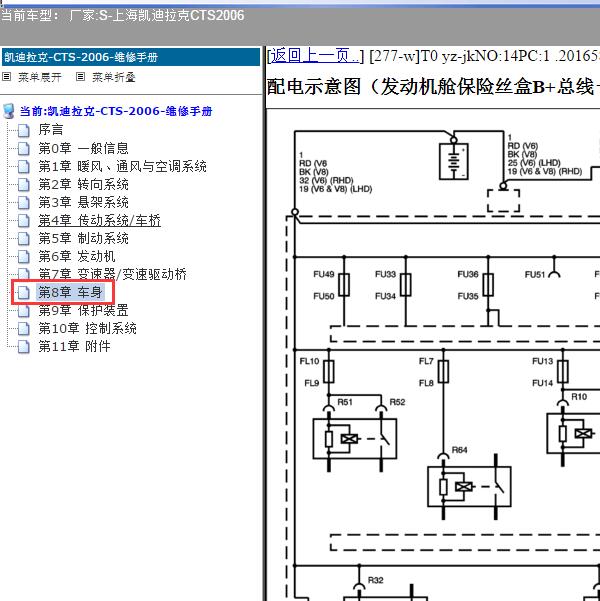Click the page icon next to 第9章
This screenshot has height=601, width=600.
tap(24, 310)
